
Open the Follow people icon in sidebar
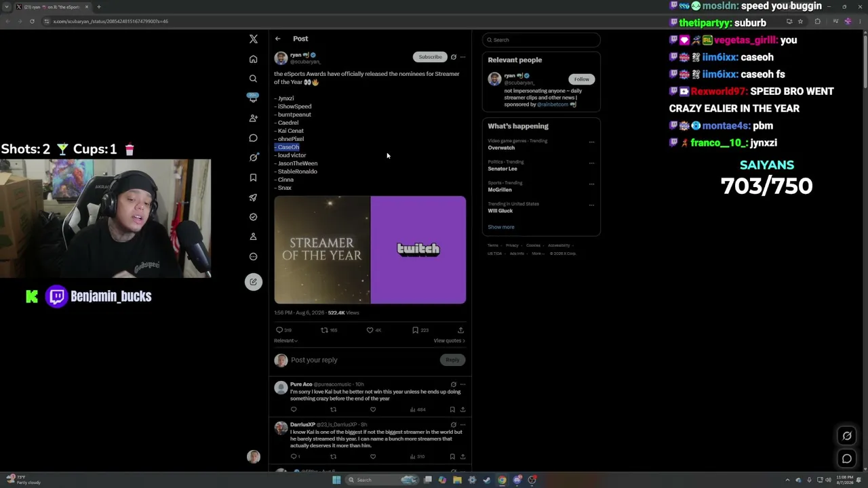253,118
